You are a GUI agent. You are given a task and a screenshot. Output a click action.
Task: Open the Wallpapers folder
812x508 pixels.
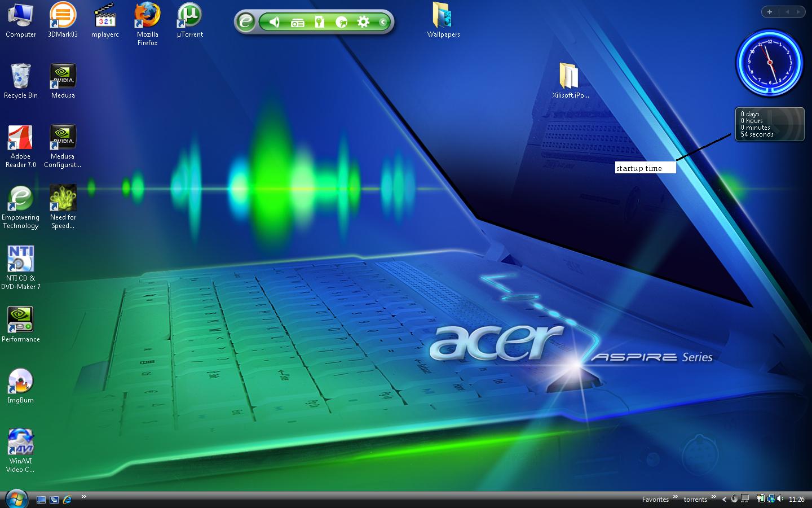443,20
